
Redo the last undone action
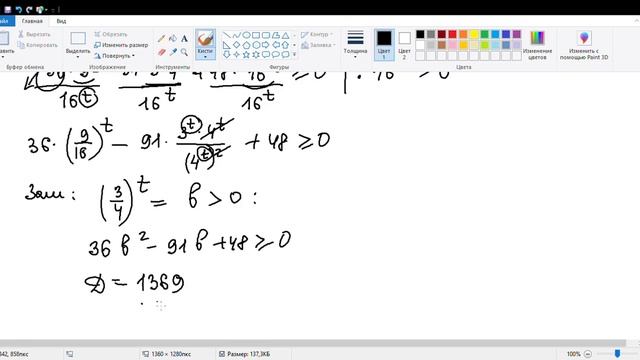point(29,9)
